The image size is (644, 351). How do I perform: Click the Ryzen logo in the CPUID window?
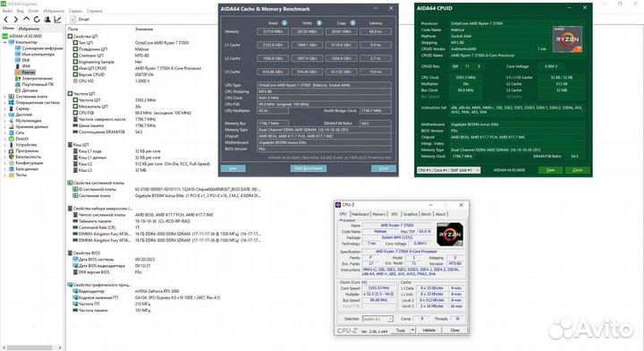click(x=567, y=39)
